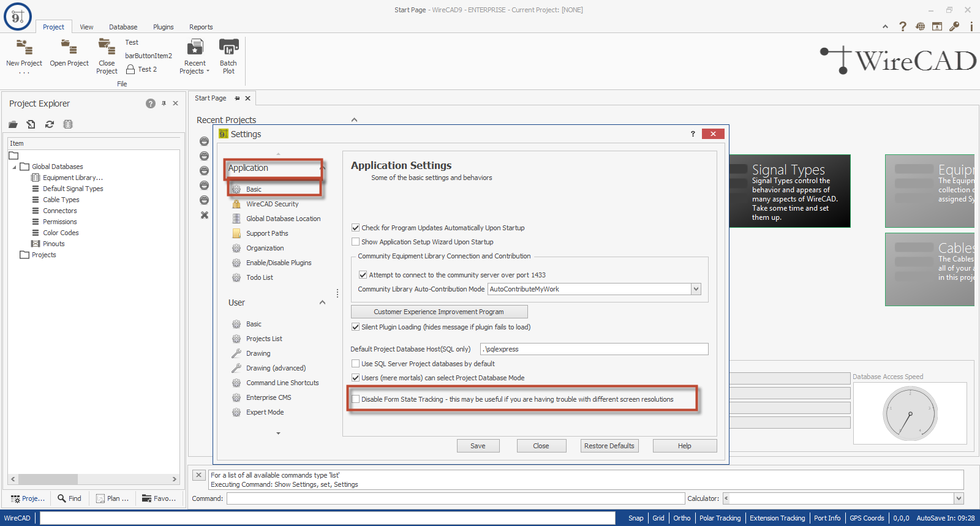The height and width of the screenshot is (526, 980).
Task: Open the Recent Projects ribbon menu
Action: pos(195,56)
